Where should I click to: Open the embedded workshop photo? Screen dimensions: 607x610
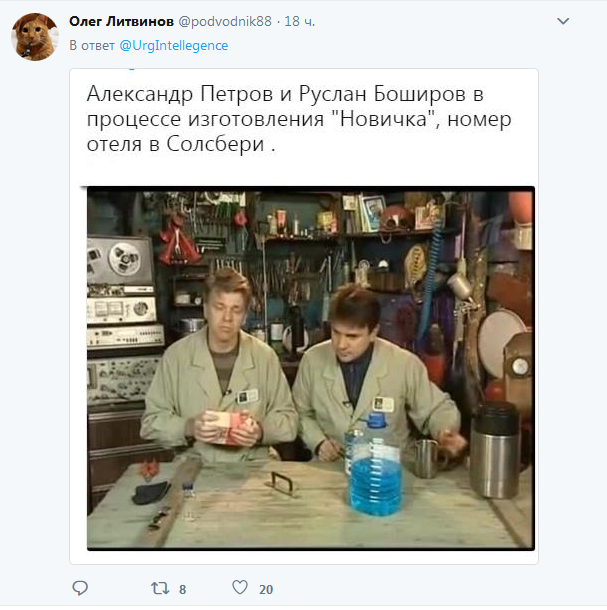pyautogui.click(x=311, y=368)
